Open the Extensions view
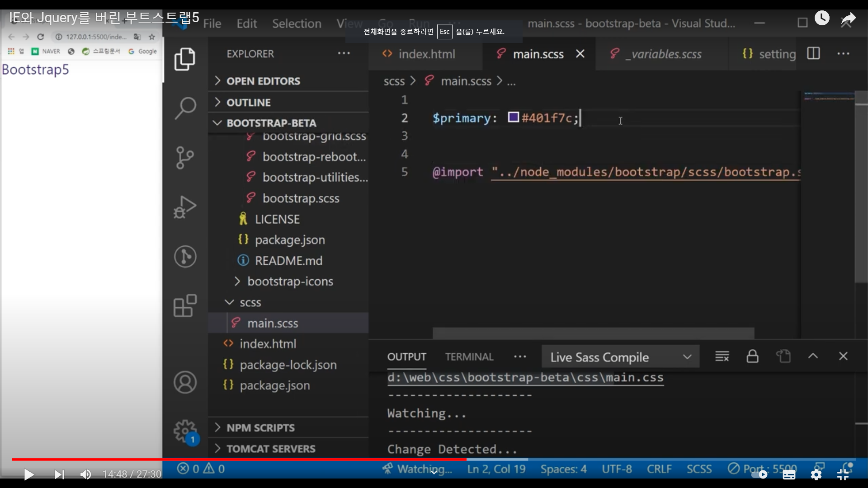This screenshot has width=868, height=488. pyautogui.click(x=184, y=306)
